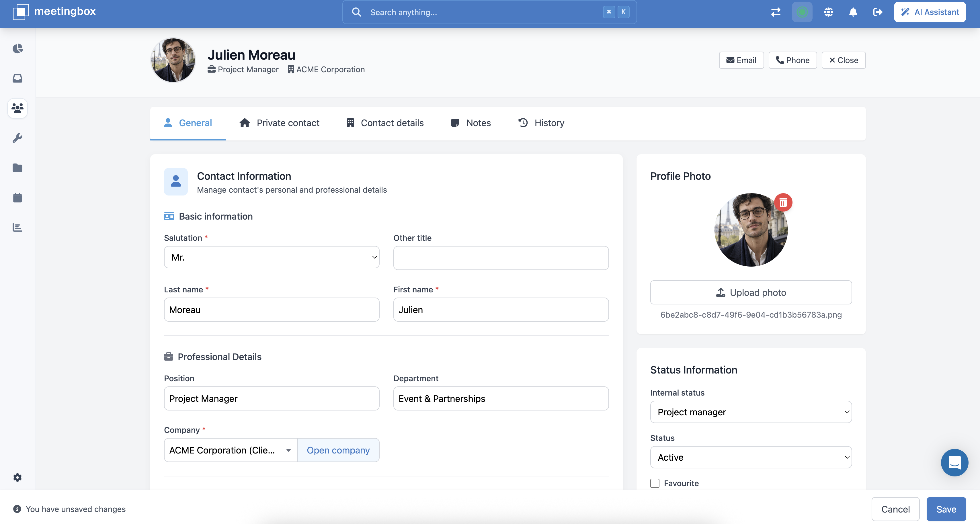Image resolution: width=980 pixels, height=524 pixels.
Task: Open settings gear in sidebar
Action: click(x=17, y=477)
